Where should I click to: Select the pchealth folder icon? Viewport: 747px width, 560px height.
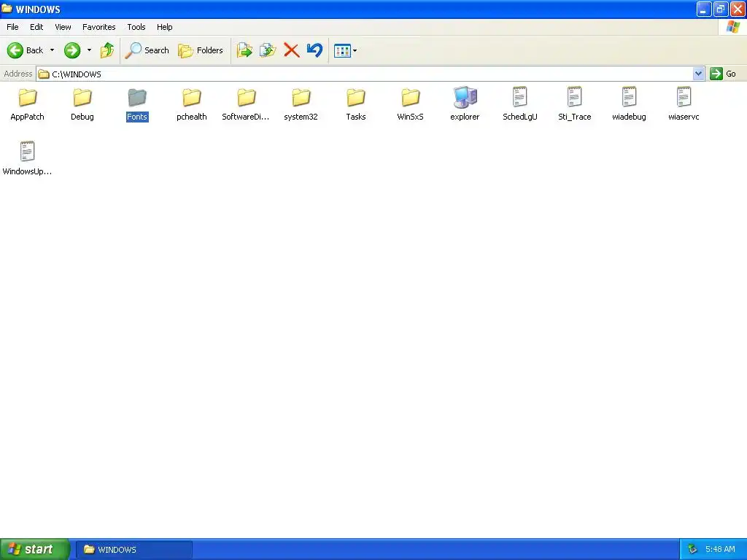[x=192, y=98]
